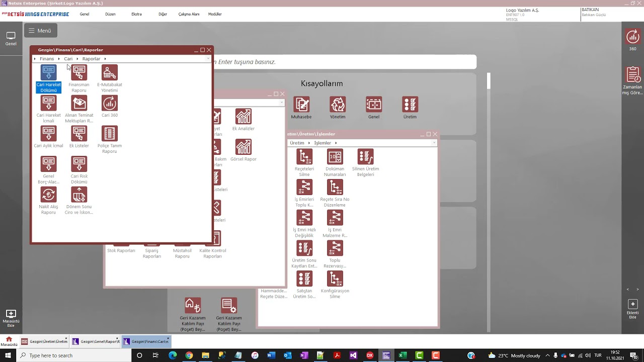Switch to Gezgin\Finans\Cari tab
Viewport: 644px width, 362px height.
[x=146, y=341]
